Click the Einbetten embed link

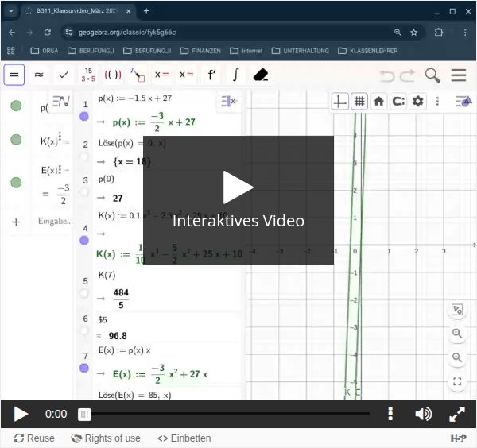184,438
